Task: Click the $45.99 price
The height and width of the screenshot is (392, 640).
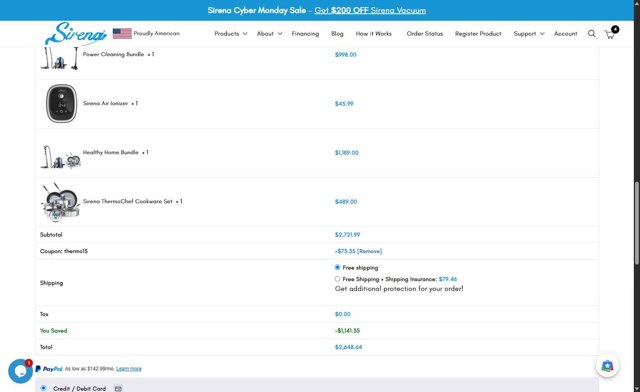Action: coord(344,104)
